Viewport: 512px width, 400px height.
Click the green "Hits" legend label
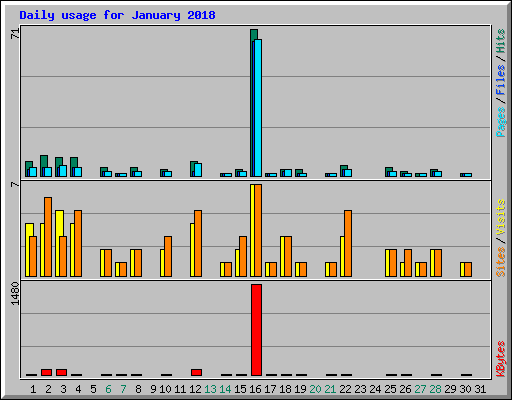click(501, 41)
